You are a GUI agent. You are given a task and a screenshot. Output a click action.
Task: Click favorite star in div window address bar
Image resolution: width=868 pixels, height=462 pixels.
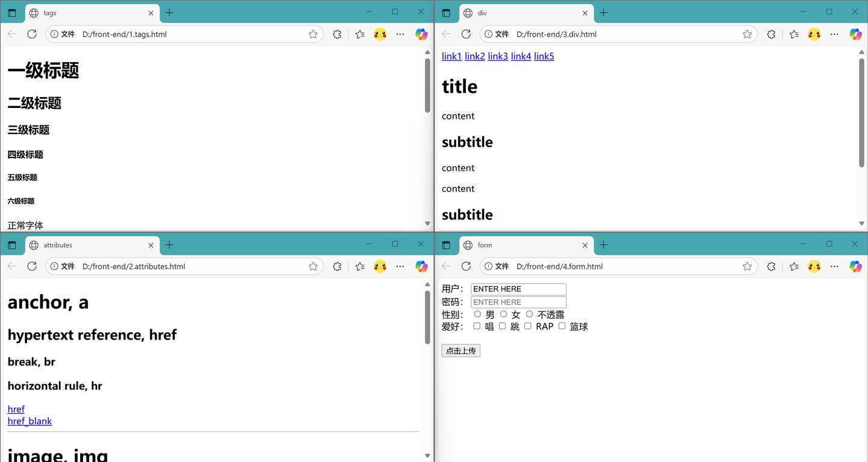point(747,34)
